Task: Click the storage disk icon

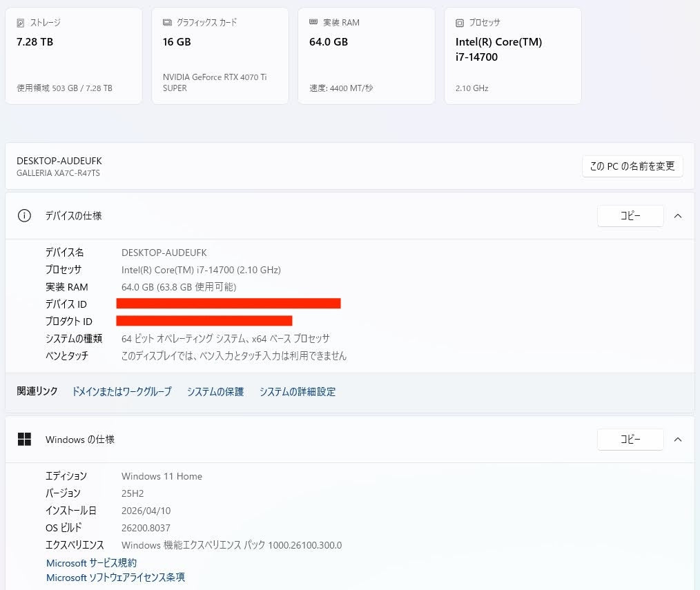Action: (x=20, y=23)
